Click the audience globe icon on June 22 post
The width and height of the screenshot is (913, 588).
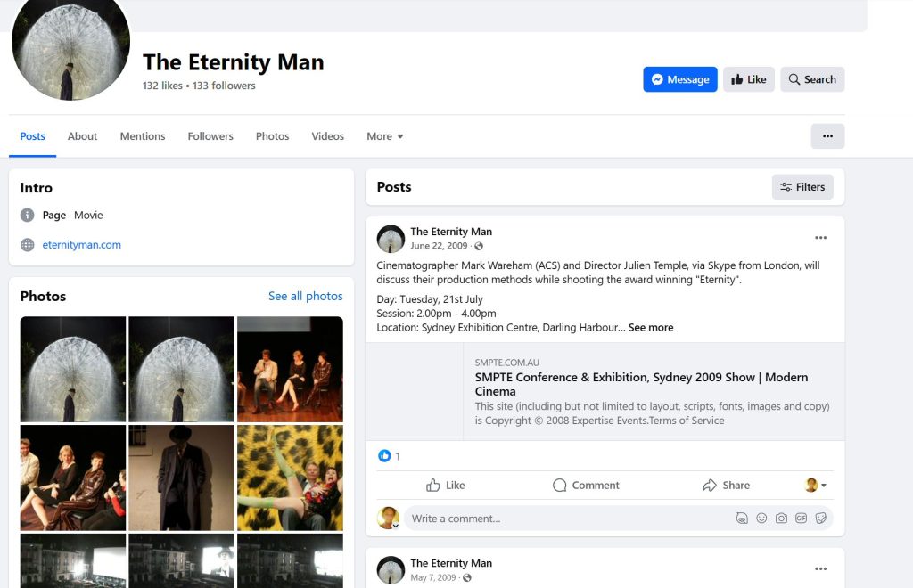(479, 246)
